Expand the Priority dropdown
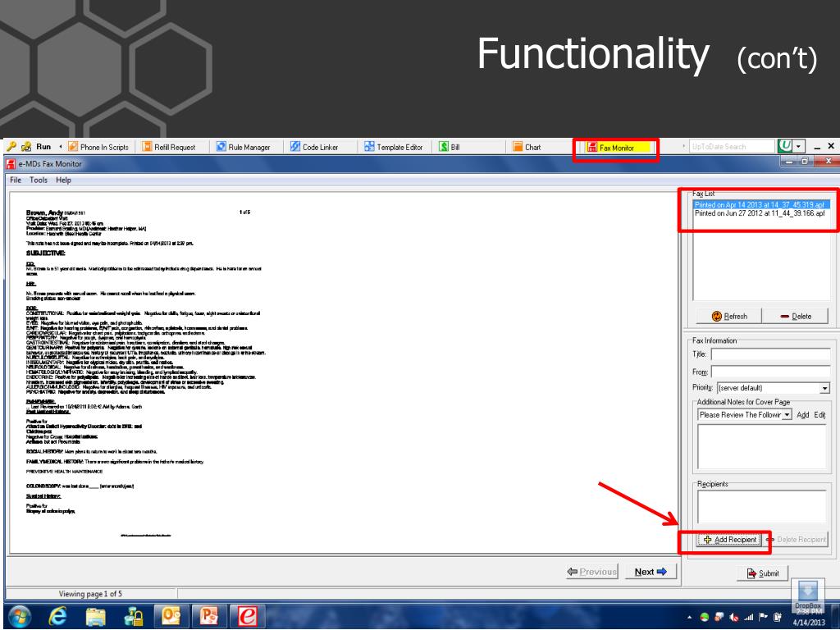Image resolution: width=840 pixels, height=630 pixels. click(x=824, y=388)
